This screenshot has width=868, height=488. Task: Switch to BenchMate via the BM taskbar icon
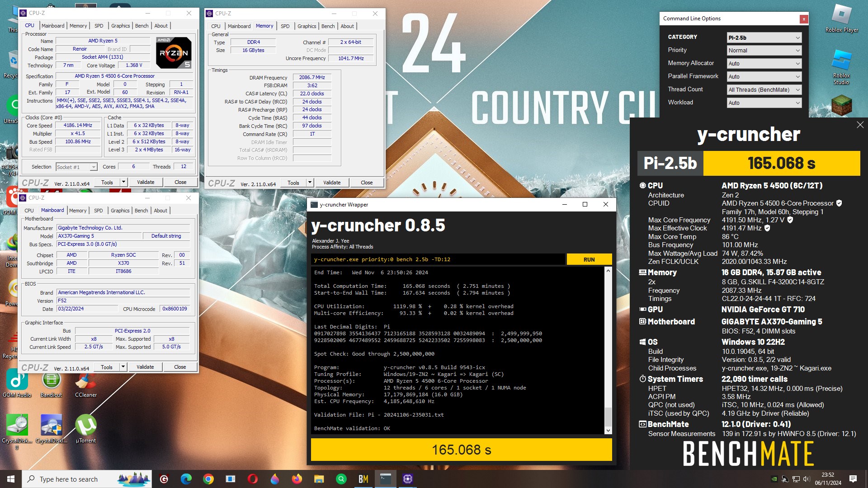pos(363,479)
